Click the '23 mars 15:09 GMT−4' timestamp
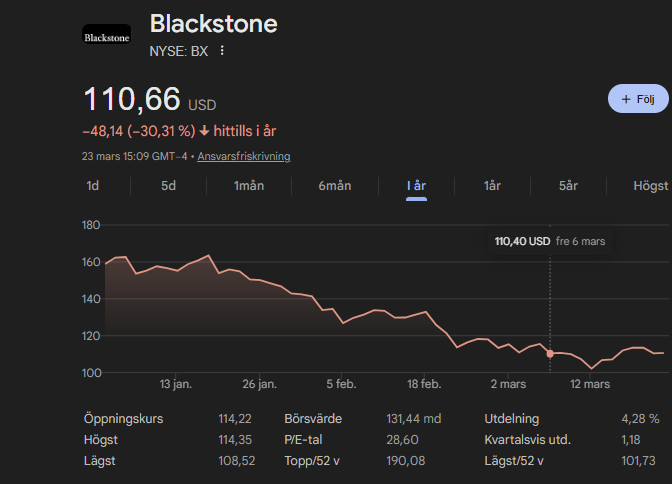Viewport: 672px width, 484px height. tap(135, 156)
